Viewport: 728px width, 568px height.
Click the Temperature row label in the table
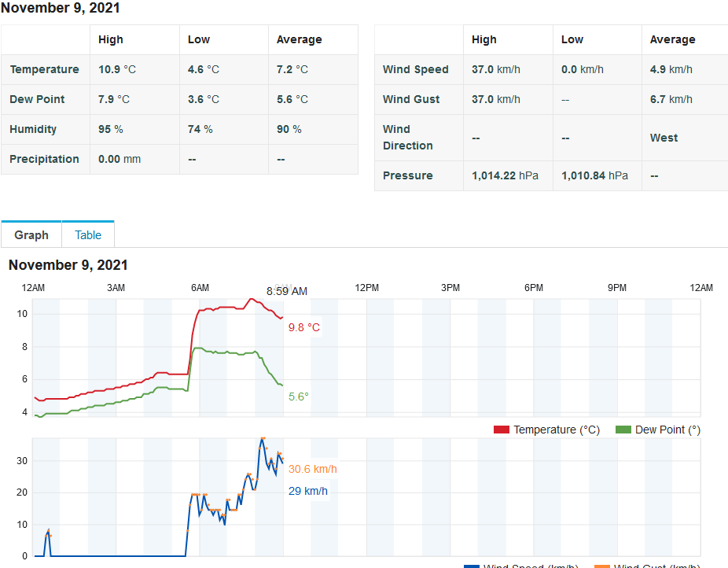pyautogui.click(x=44, y=69)
